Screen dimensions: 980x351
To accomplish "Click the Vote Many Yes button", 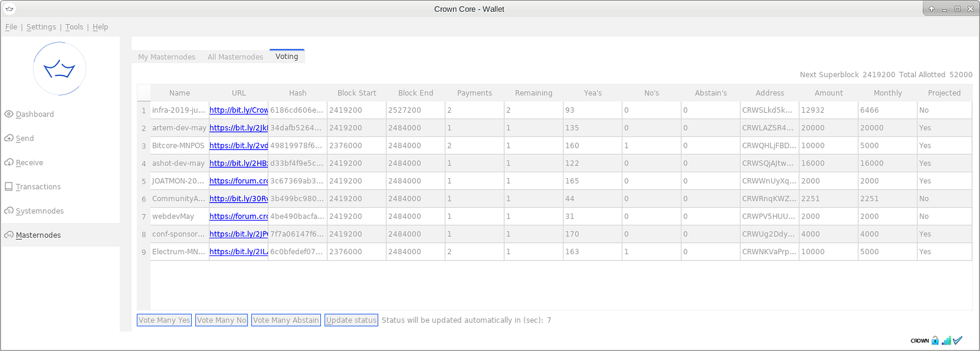I will [164, 320].
